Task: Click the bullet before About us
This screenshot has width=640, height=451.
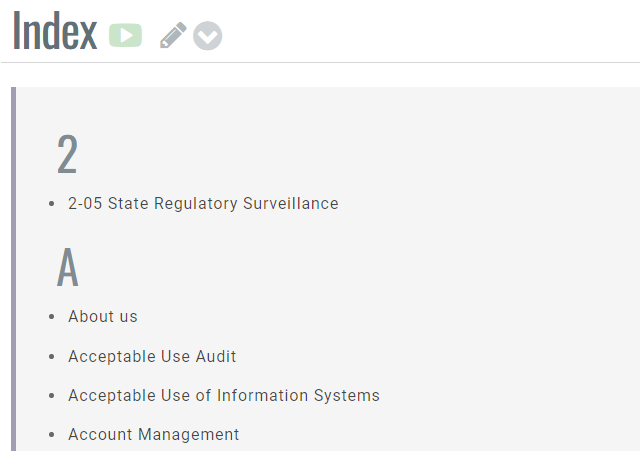Action: pos(52,317)
